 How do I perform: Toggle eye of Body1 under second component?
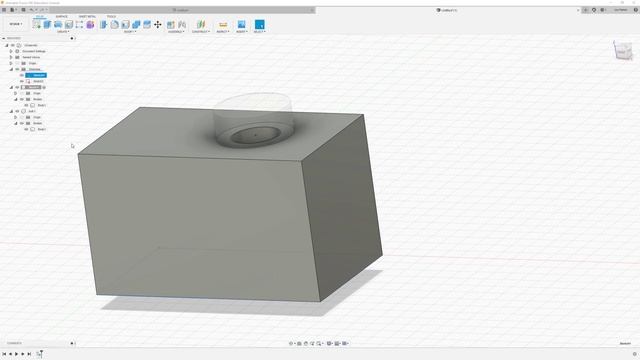(x=26, y=129)
